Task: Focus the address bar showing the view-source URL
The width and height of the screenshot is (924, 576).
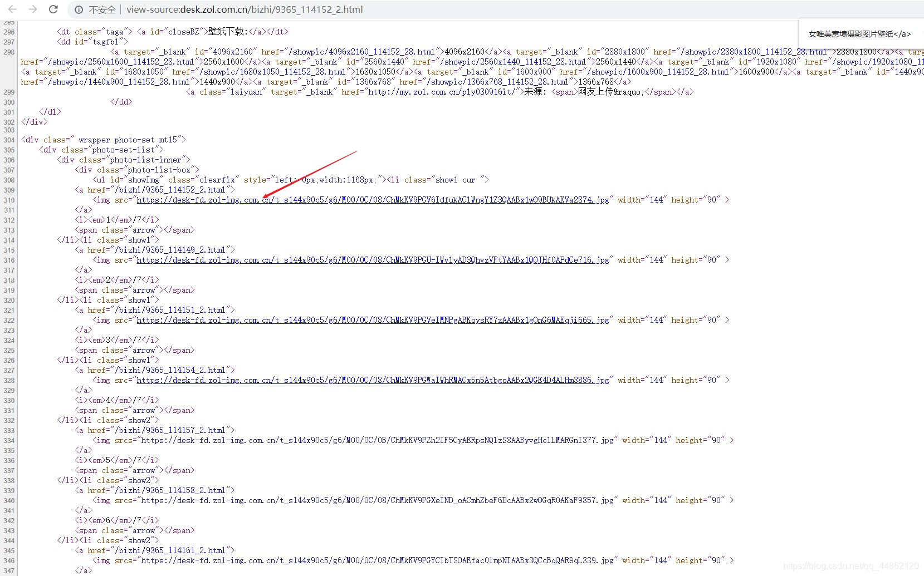Action: click(245, 10)
